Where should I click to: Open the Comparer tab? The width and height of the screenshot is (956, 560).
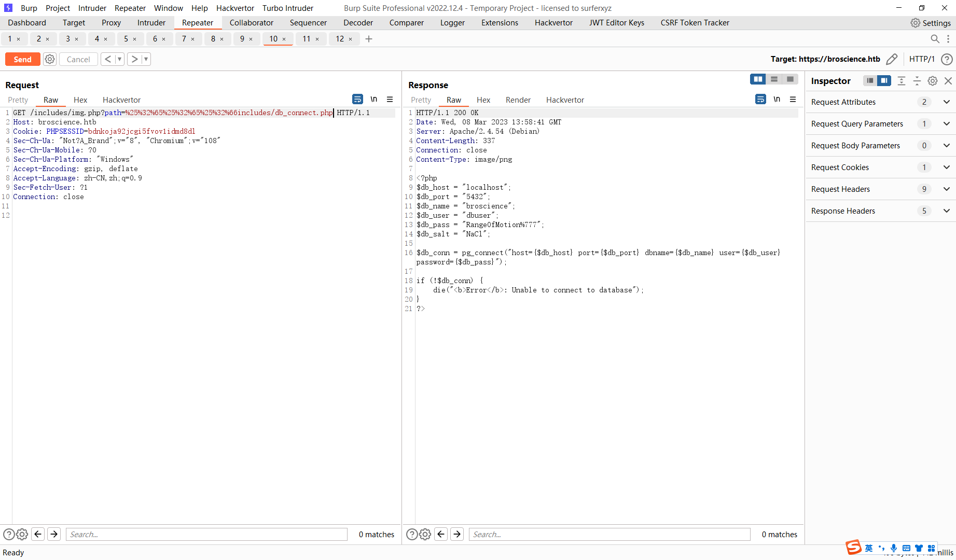pos(407,23)
